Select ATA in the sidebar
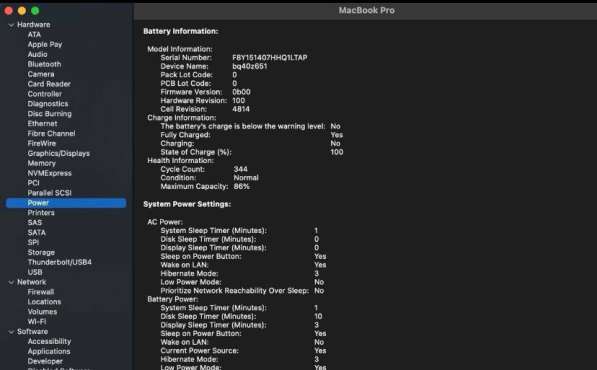597x370 pixels. [x=34, y=35]
